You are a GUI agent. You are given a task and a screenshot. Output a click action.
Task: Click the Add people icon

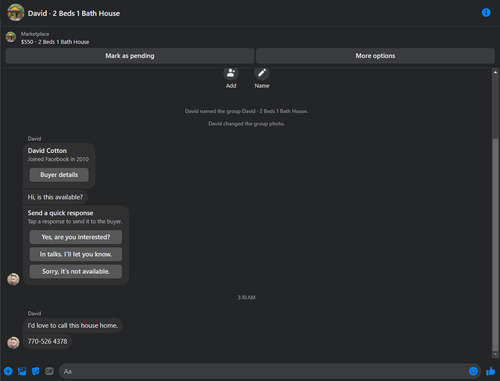231,73
